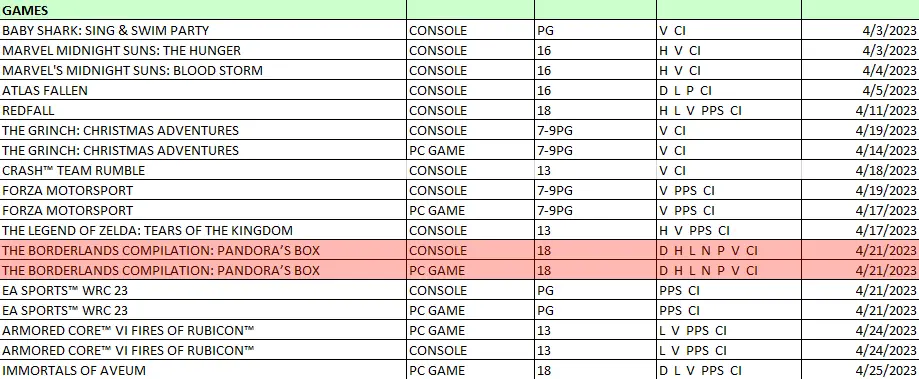Select the CRASH™ TEAM RUMBLE cell
The image size is (919, 379).
click(203, 170)
